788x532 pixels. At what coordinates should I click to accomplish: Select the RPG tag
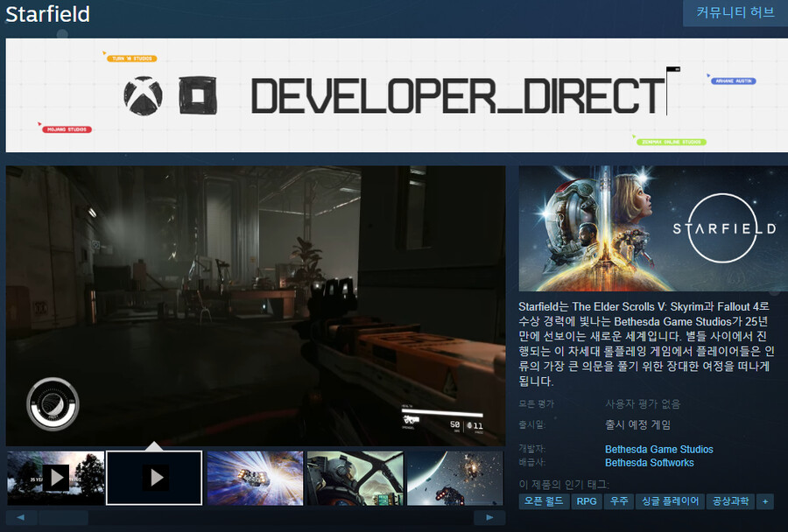(x=587, y=500)
